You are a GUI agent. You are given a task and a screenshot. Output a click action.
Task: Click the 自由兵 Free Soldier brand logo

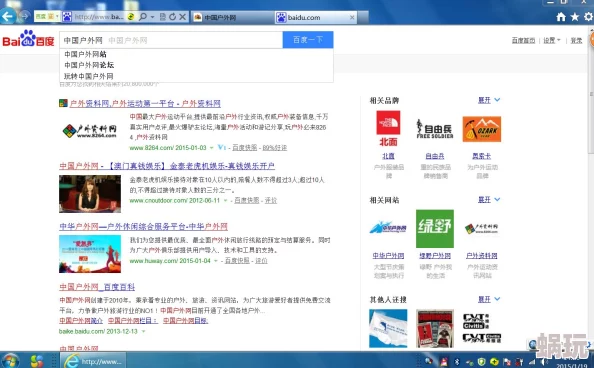435,129
